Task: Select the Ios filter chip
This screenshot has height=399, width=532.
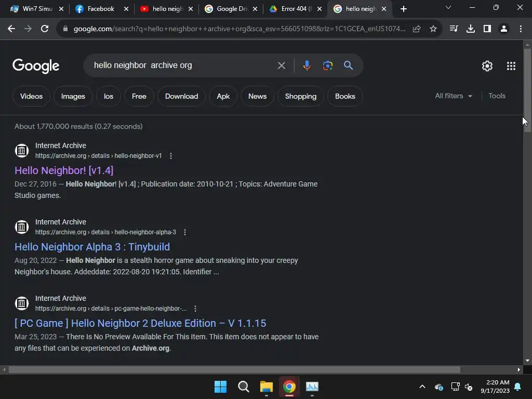Action: coord(109,96)
